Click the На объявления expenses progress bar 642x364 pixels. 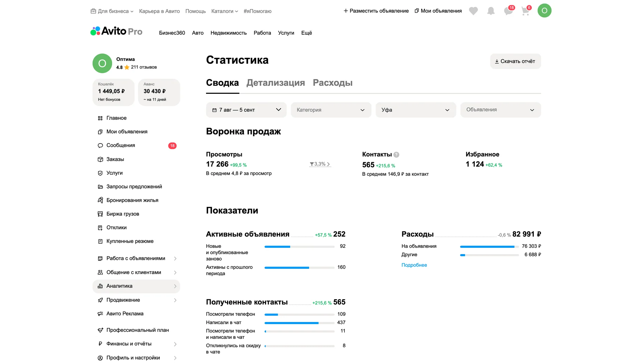pos(489,247)
